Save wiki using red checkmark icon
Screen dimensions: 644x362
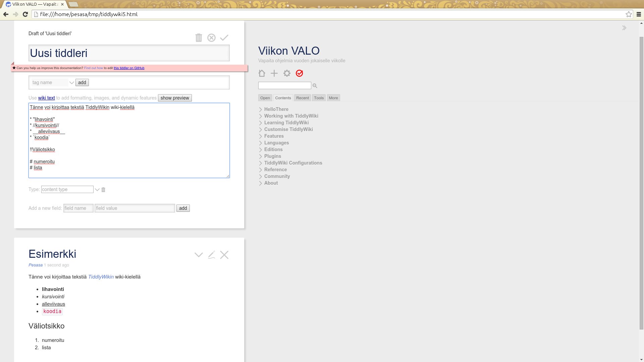pos(299,73)
